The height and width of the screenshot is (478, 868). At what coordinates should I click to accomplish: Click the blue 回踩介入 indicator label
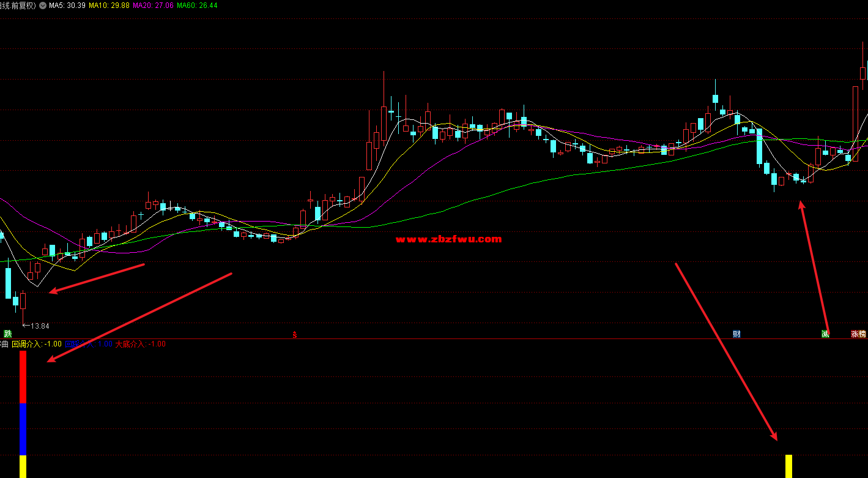89,344
